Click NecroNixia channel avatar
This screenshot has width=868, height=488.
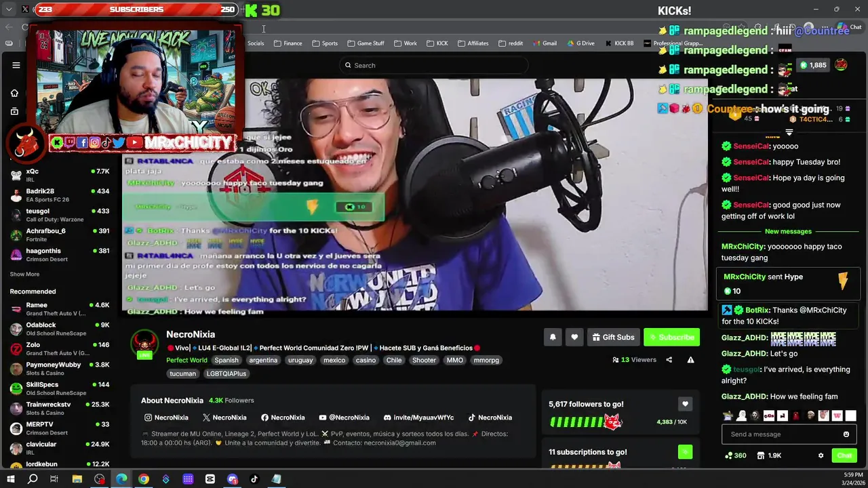click(x=144, y=343)
